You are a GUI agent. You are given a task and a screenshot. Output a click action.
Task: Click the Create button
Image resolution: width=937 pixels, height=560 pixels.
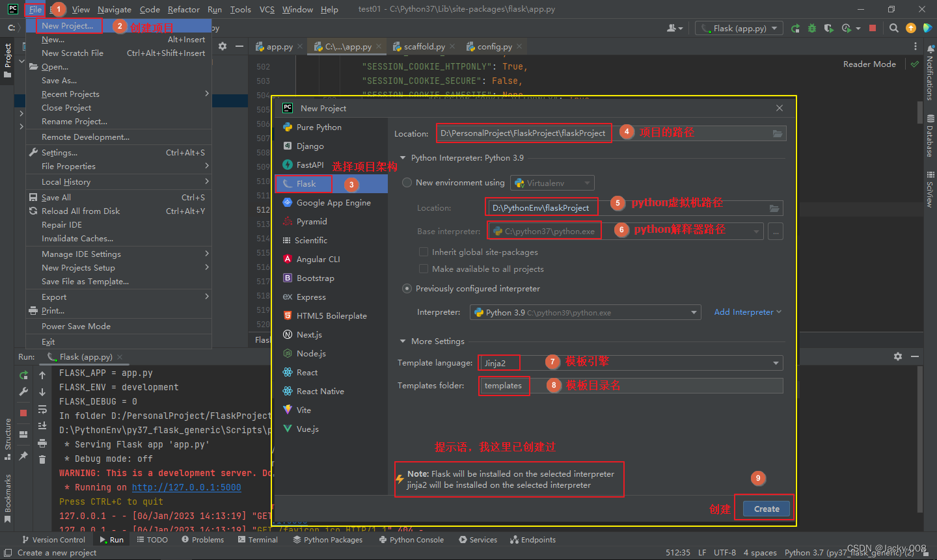click(x=767, y=509)
